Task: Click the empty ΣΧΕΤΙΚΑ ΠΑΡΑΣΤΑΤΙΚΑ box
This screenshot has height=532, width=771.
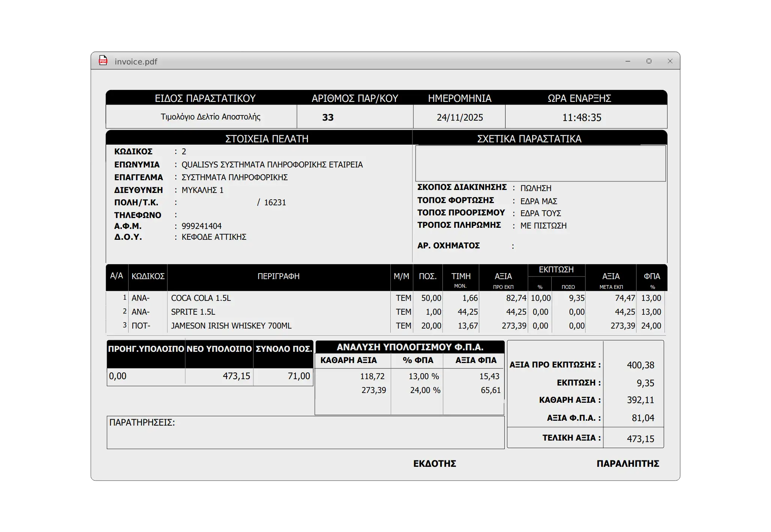Action: [540, 164]
